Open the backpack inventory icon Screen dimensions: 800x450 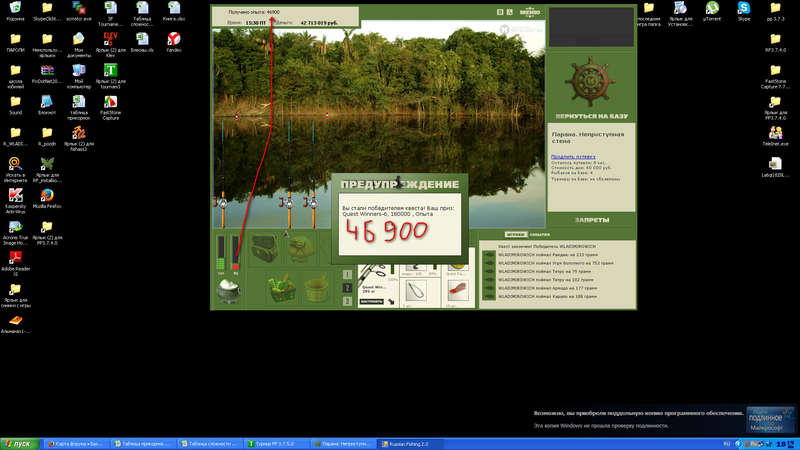[x=264, y=248]
